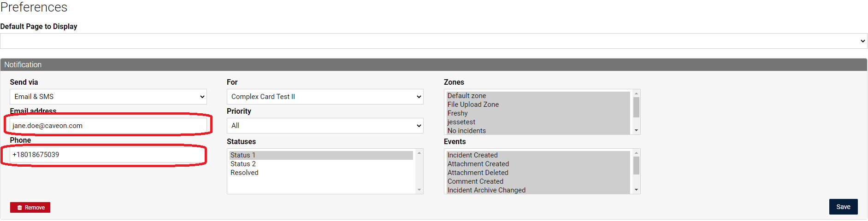Expand the For dropdown showing Complex Card Test II
The width and height of the screenshot is (868, 221).
point(325,97)
